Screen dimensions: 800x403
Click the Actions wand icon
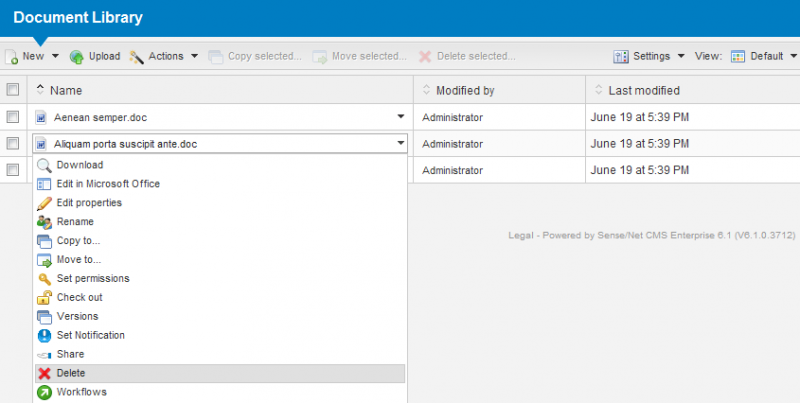tap(136, 57)
